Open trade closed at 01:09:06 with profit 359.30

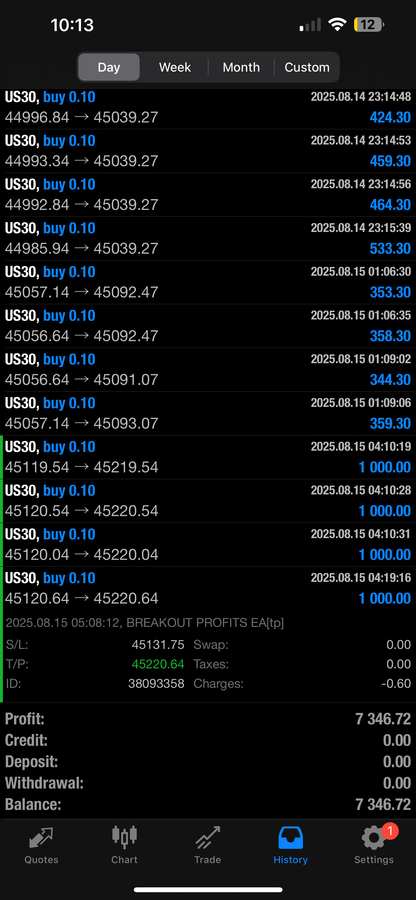tap(208, 413)
